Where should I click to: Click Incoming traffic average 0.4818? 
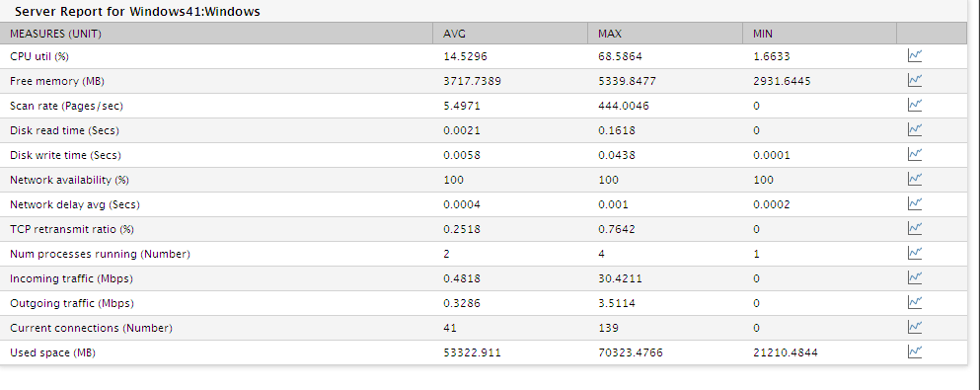(x=462, y=278)
